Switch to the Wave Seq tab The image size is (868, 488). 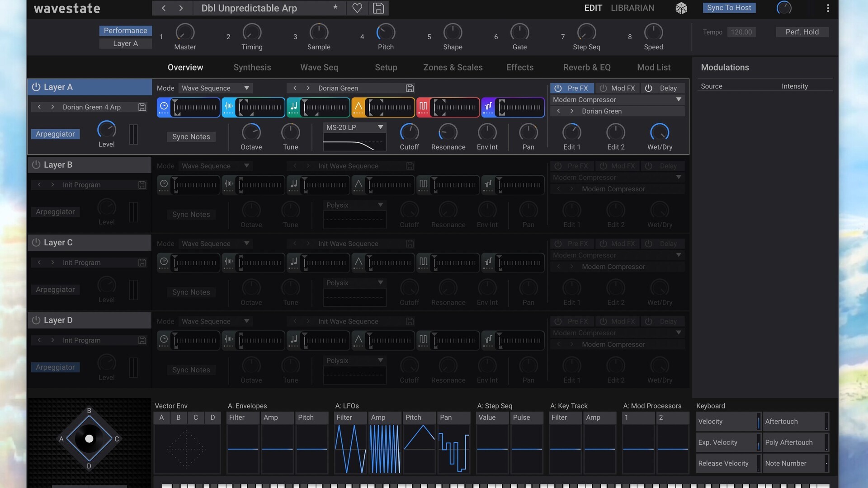[319, 67]
